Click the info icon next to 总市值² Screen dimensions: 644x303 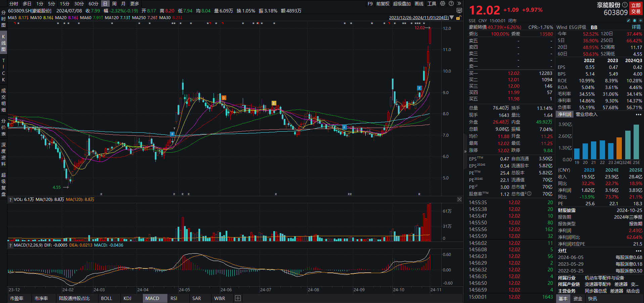[529, 193]
